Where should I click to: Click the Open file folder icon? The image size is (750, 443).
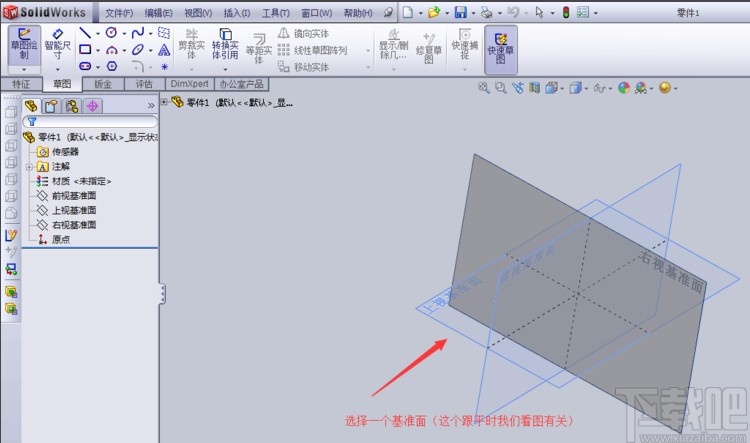coord(434,12)
